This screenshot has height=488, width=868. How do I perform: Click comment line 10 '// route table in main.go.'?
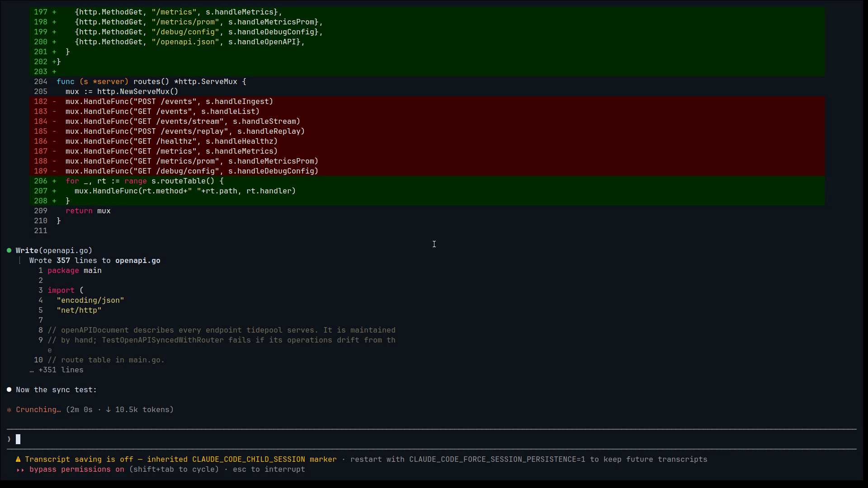[x=106, y=360]
